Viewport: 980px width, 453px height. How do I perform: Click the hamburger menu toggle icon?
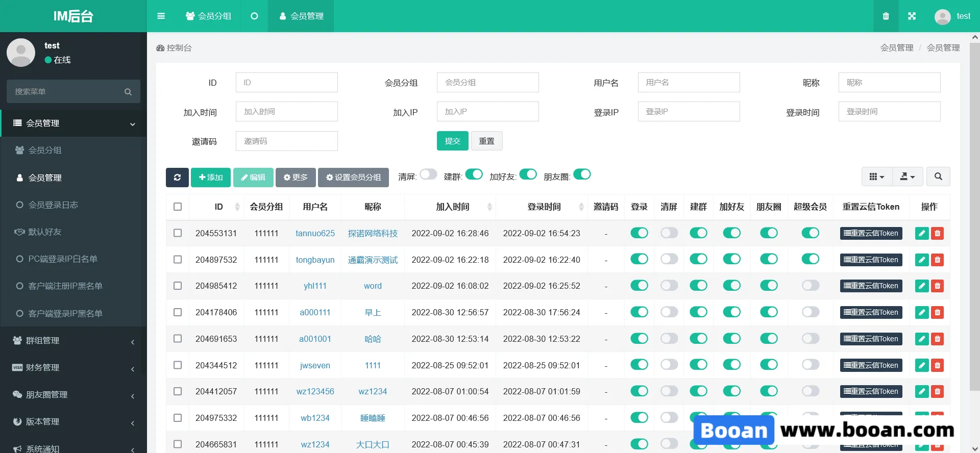(x=161, y=16)
